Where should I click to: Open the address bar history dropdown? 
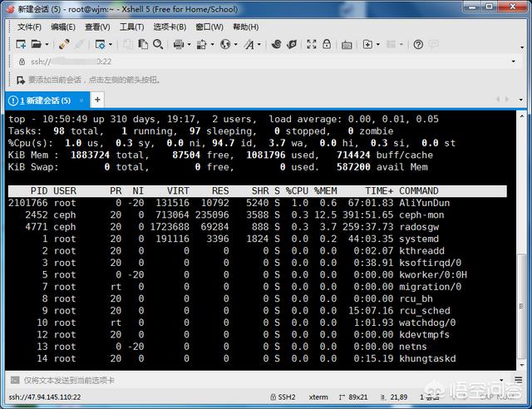click(514, 62)
